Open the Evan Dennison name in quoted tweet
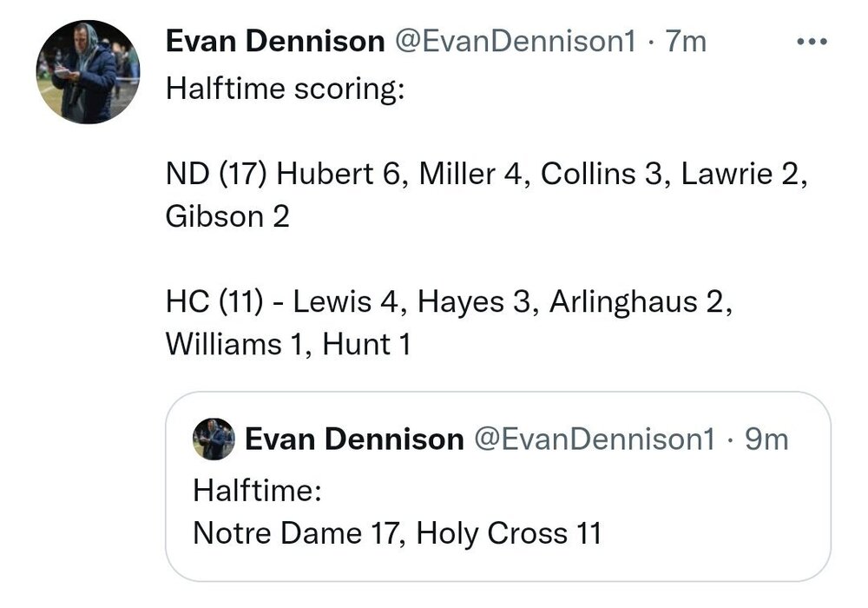The height and width of the screenshot is (608, 868). tap(354, 439)
